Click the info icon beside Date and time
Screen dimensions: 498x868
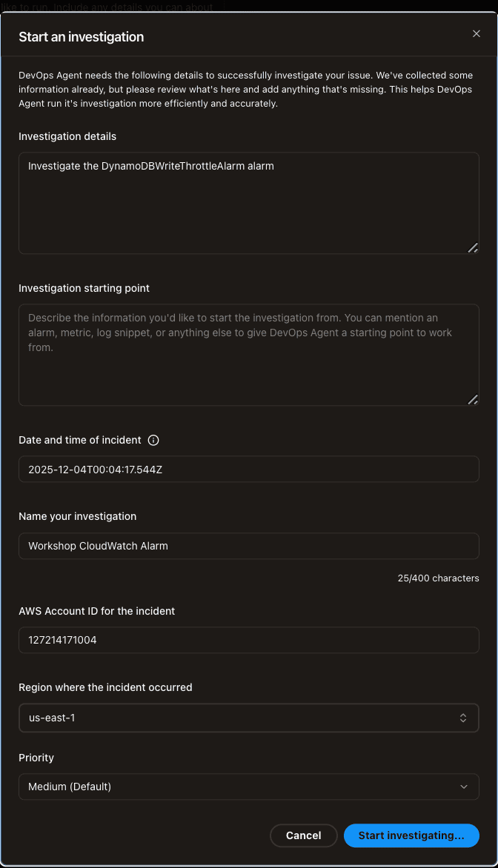tap(153, 440)
